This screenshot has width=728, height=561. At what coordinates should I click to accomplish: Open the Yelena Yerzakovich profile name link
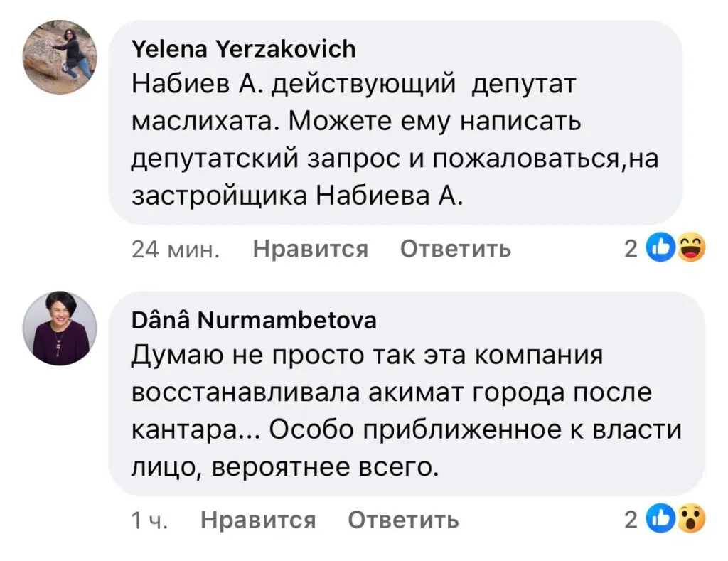click(x=244, y=49)
